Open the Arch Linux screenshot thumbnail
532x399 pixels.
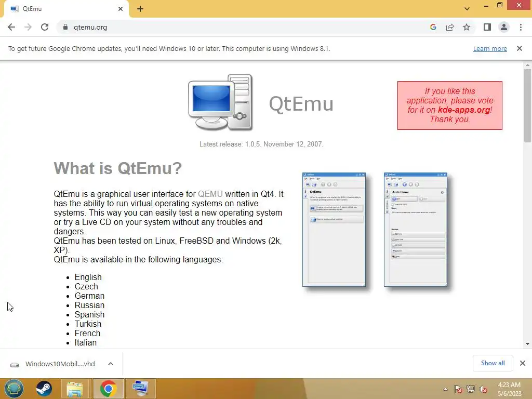[415, 230]
